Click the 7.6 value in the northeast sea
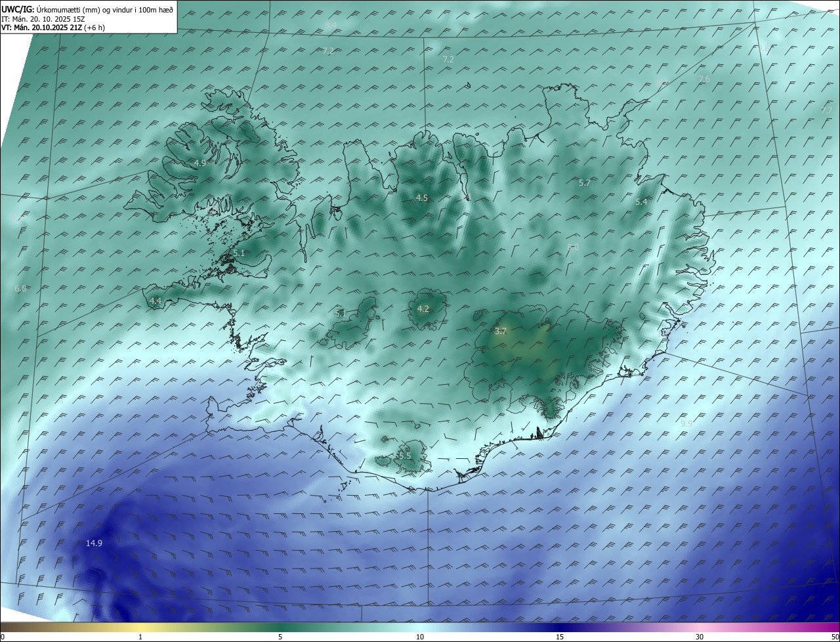Image resolution: width=840 pixels, height=642 pixels. (x=704, y=79)
